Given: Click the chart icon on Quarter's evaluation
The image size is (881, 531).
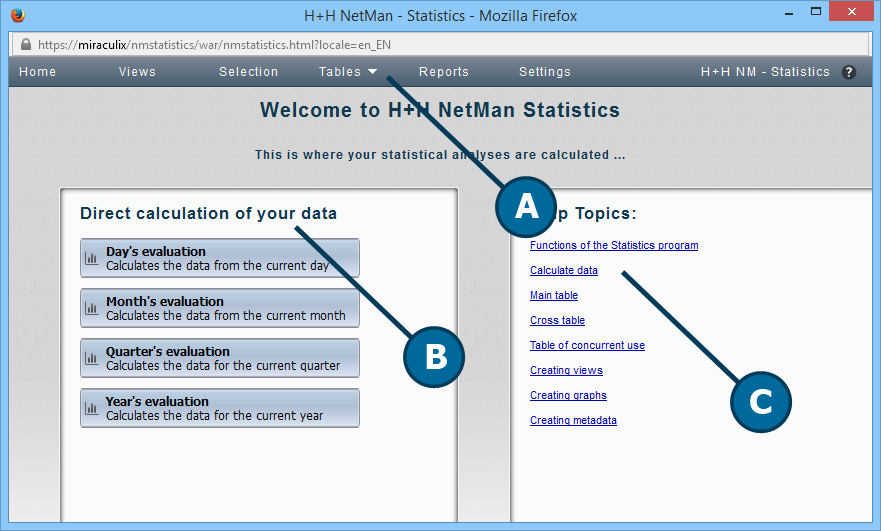Looking at the screenshot, I should pyautogui.click(x=92, y=358).
